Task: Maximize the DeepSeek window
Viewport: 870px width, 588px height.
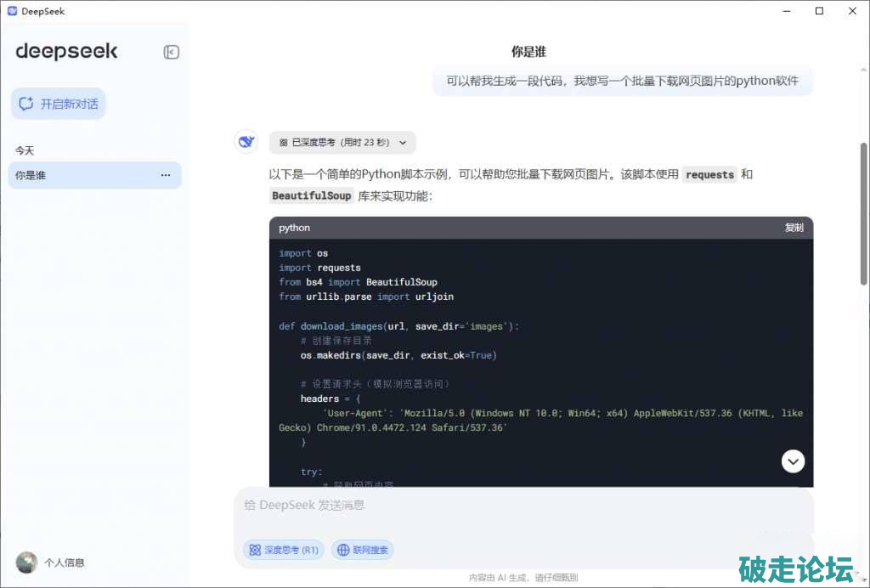Action: click(x=819, y=11)
